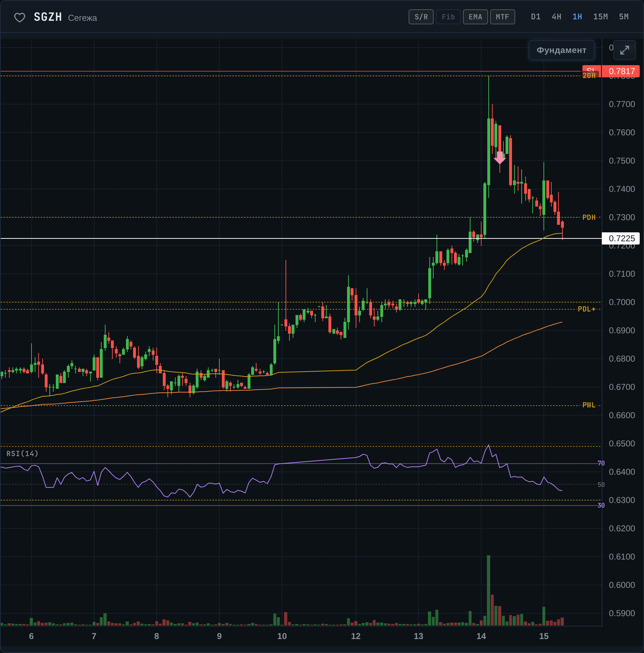Switch to 5M timeframe
Image resolution: width=644 pixels, height=653 pixels.
pyautogui.click(x=624, y=17)
